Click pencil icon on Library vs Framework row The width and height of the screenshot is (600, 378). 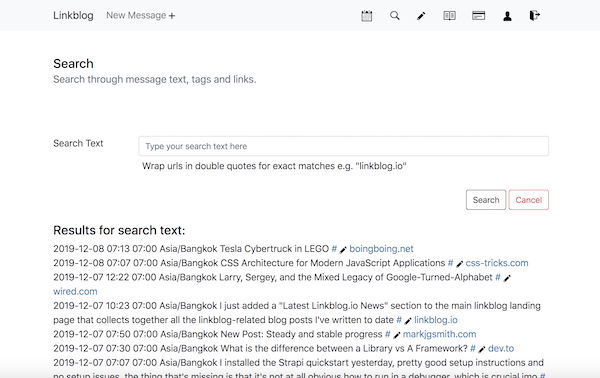coord(482,349)
